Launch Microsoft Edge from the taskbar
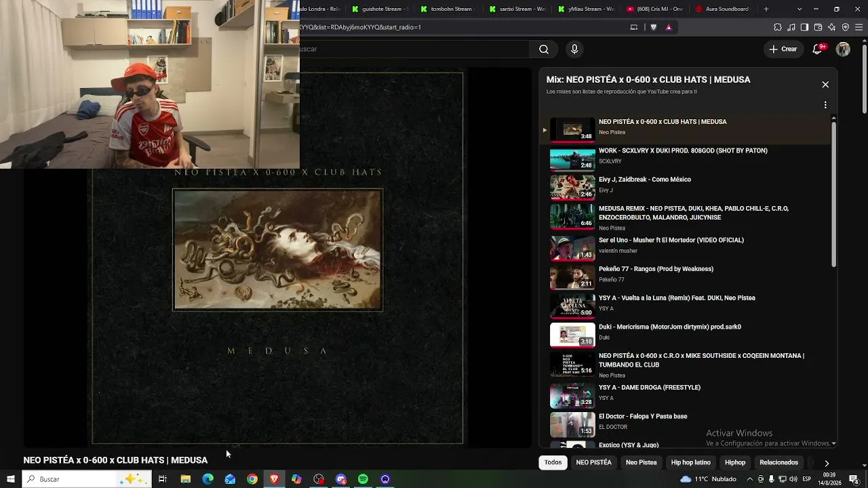Viewport: 868px width, 488px height. (x=208, y=479)
